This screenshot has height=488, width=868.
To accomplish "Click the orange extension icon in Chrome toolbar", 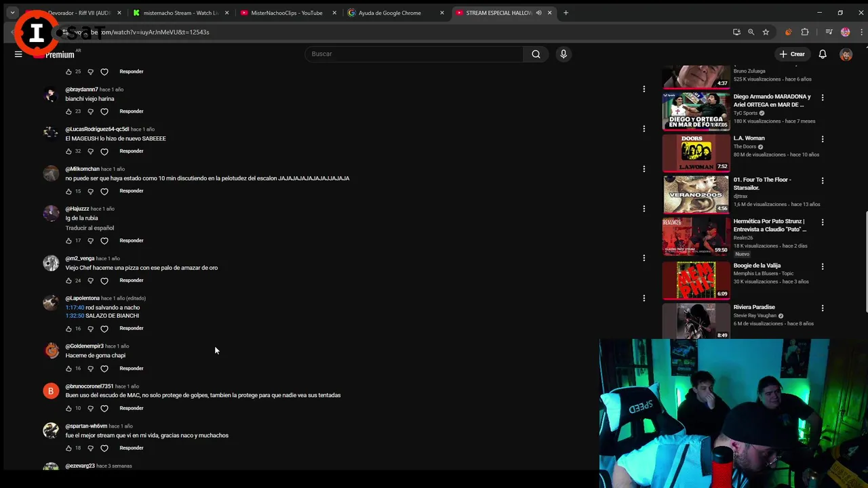I will coord(788,32).
